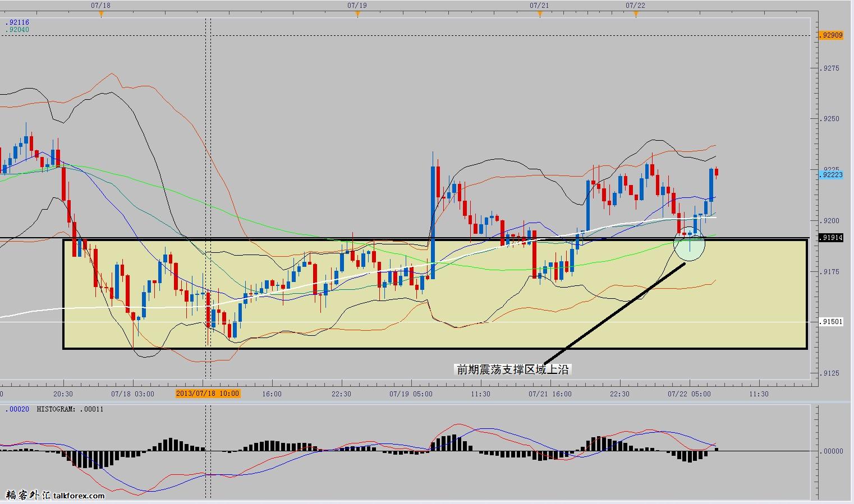Viewport: 854px width, 504px height.
Task: Click the 07/19 05:00 time axis label
Action: [411, 394]
